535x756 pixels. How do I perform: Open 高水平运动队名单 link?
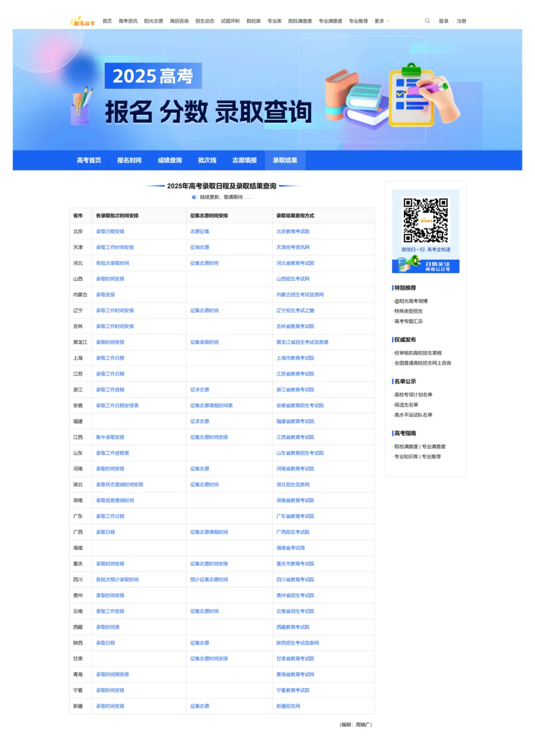pos(413,415)
